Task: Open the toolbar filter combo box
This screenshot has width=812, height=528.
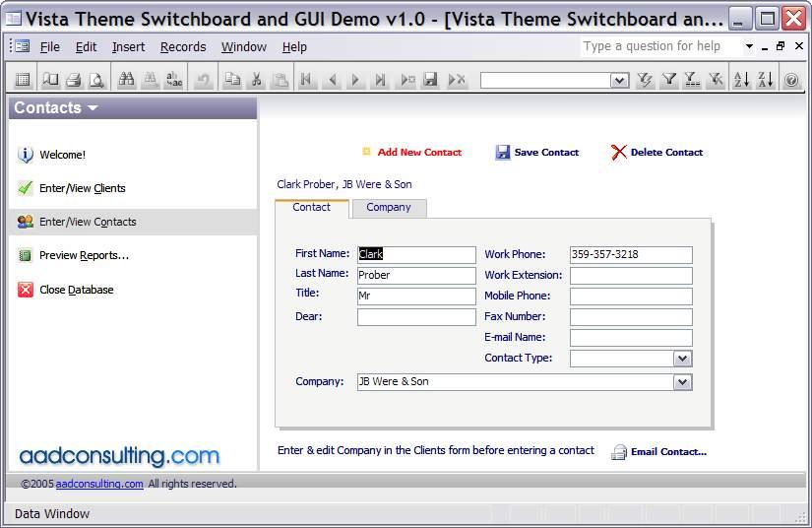Action: 619,81
